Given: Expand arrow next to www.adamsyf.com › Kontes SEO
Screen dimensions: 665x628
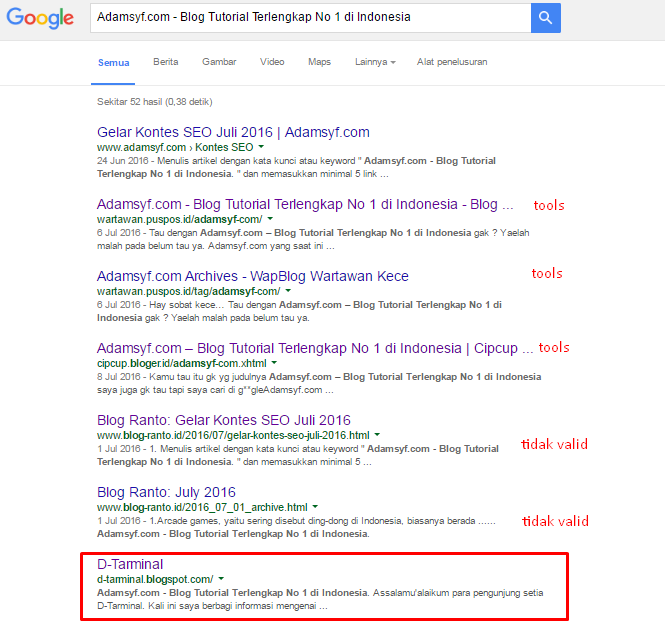Looking at the screenshot, I should click(261, 147).
